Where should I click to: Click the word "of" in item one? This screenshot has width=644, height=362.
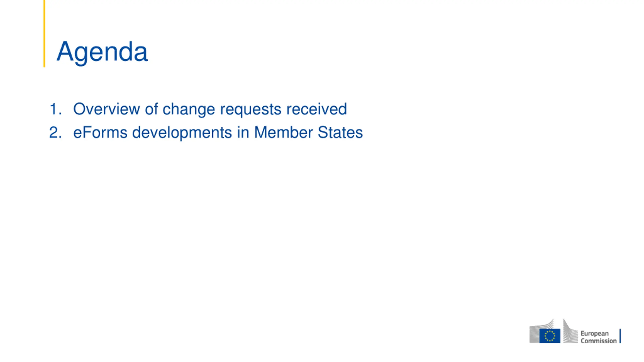(x=151, y=109)
